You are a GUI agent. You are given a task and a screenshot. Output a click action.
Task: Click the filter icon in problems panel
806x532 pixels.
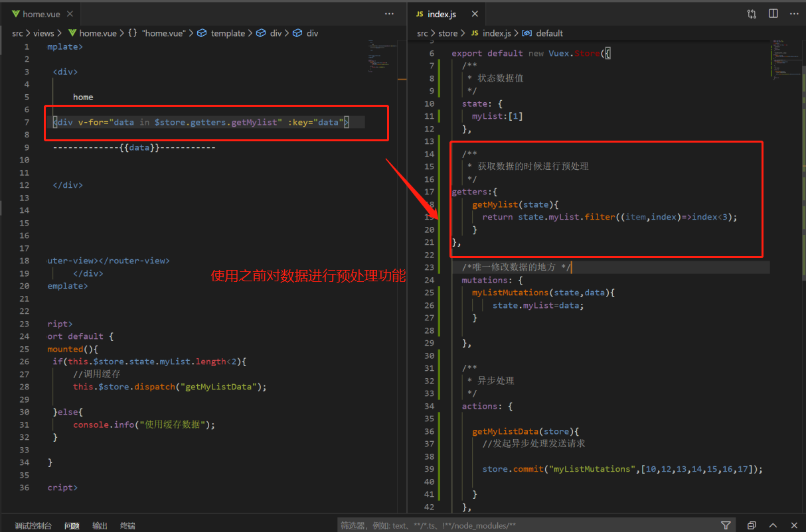pos(726,525)
